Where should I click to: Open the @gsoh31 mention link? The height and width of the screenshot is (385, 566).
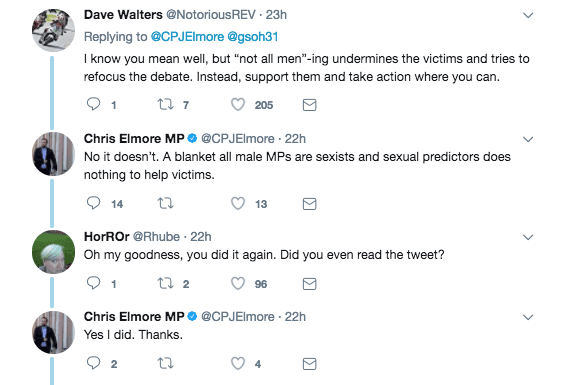[253, 37]
